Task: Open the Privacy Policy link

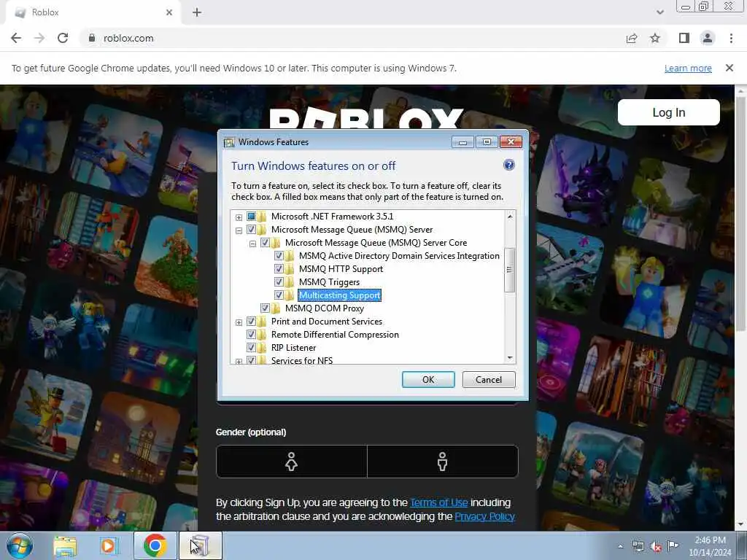Action: [484, 517]
